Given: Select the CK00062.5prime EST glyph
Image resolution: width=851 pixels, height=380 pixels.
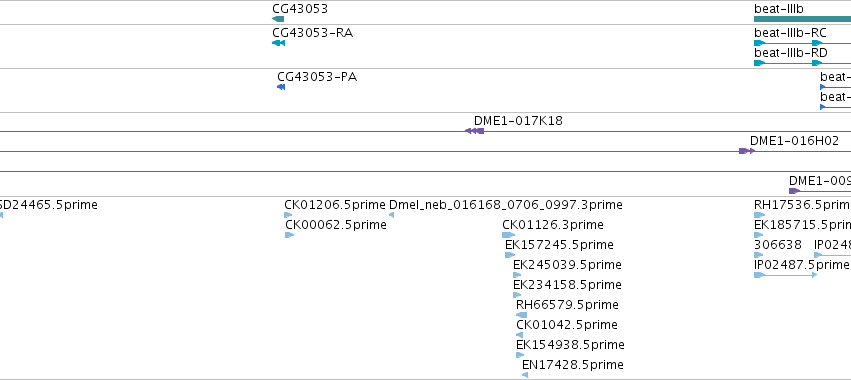Looking at the screenshot, I should pyautogui.click(x=290, y=235).
